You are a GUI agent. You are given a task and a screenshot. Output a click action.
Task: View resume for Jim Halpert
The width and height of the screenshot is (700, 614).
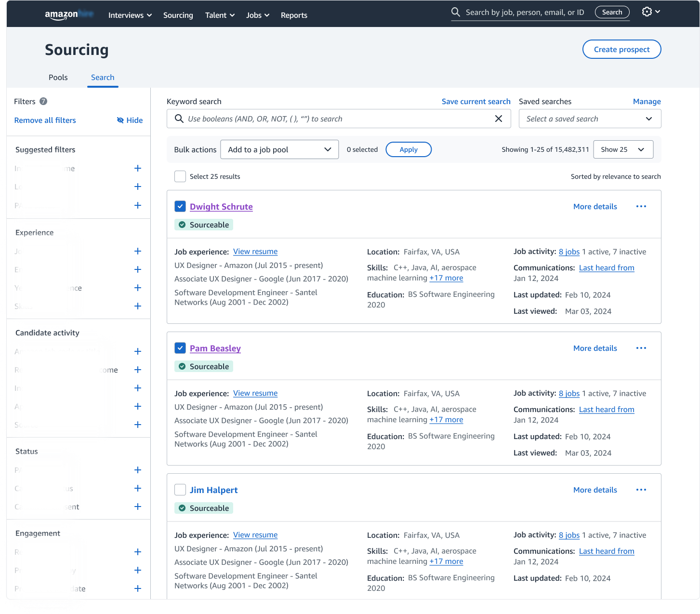[255, 535]
